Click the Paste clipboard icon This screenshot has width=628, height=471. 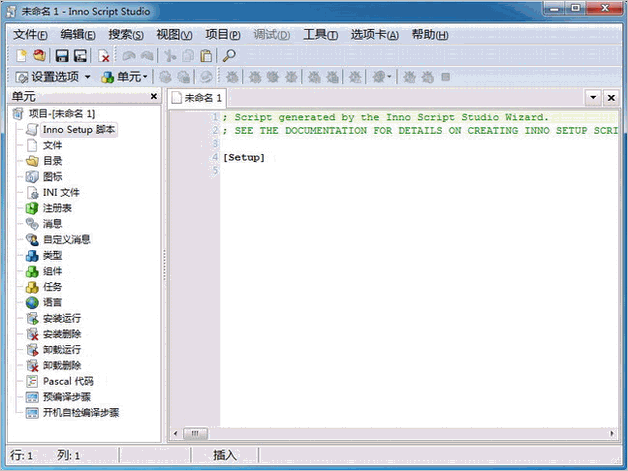click(206, 56)
